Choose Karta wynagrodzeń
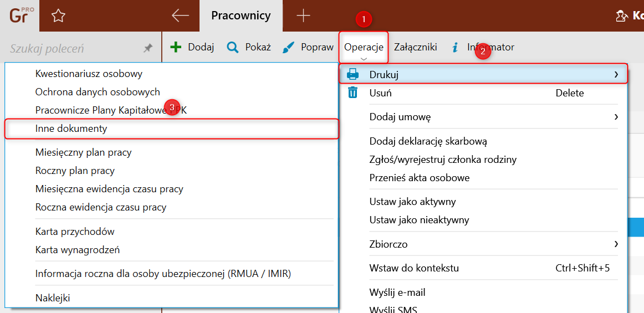Viewport: 644px width, 313px height. [x=171, y=249]
